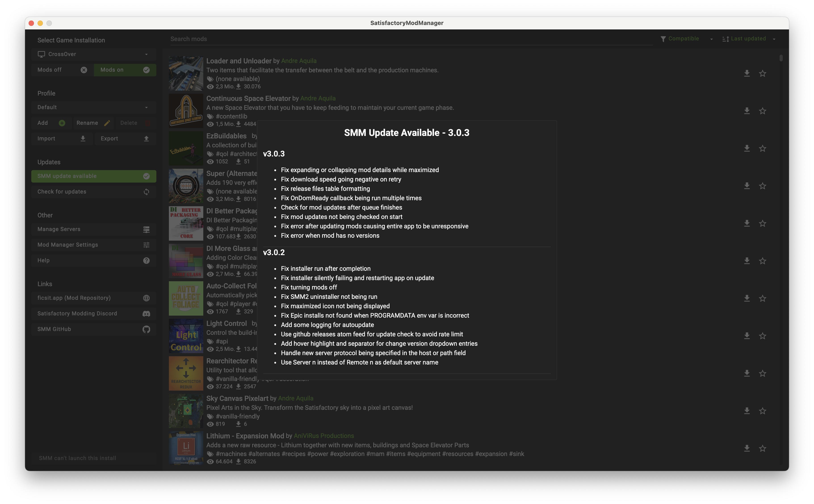Star the Lithium - Expansion Mod
Viewport: 814px width, 504px height.
tap(762, 448)
